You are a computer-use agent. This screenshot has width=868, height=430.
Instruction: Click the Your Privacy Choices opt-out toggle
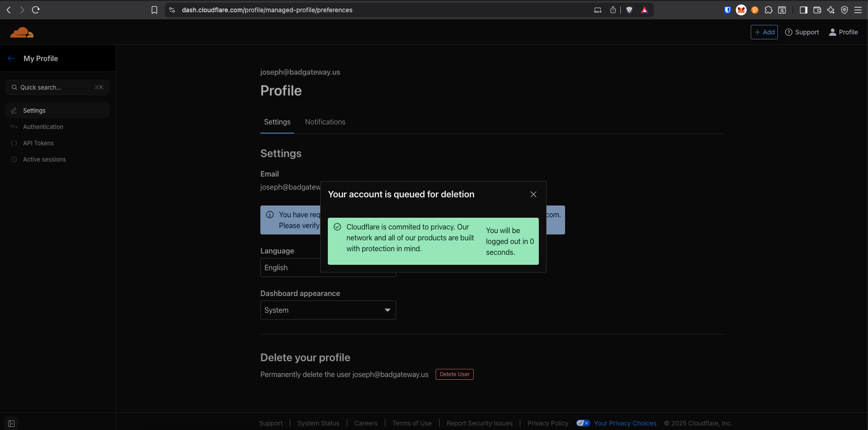coord(583,422)
